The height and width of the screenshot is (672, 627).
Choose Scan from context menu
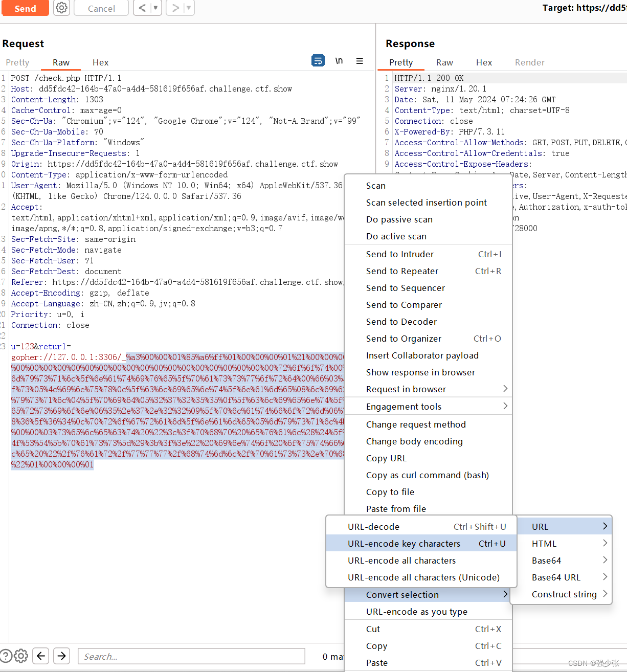point(428,186)
